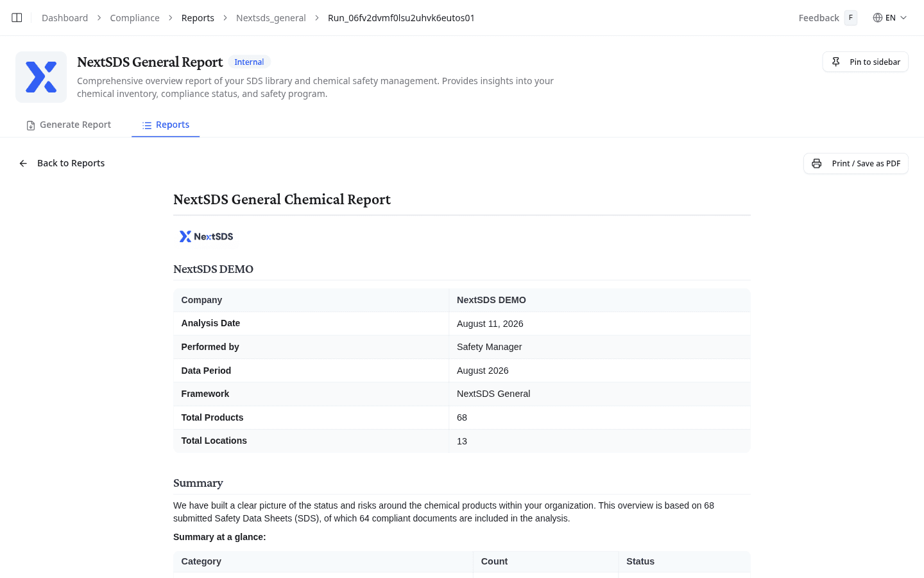Click the August 2026 value
The width and height of the screenshot is (924, 578).
(x=483, y=371)
